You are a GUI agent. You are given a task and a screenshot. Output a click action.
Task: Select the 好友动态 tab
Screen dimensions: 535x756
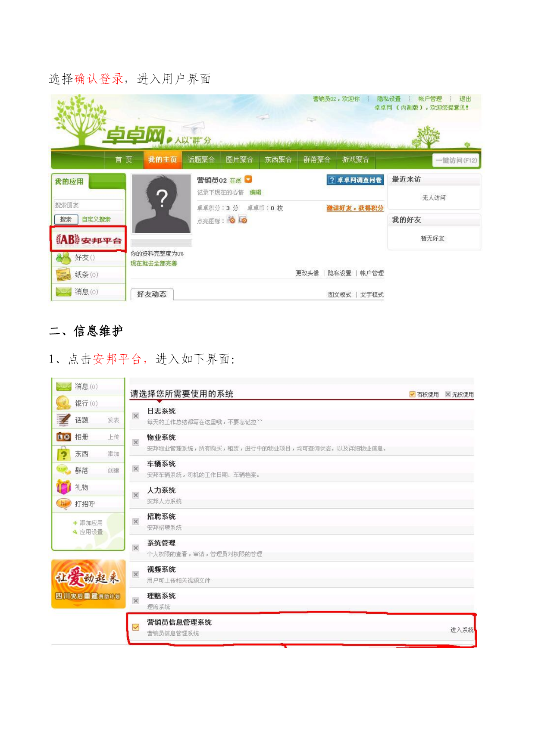[152, 294]
